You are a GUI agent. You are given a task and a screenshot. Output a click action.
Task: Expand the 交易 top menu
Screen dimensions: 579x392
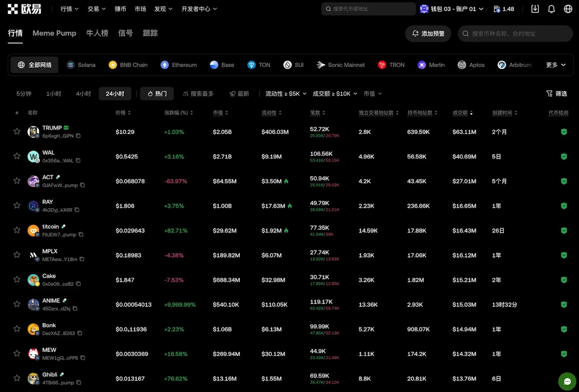(96, 9)
